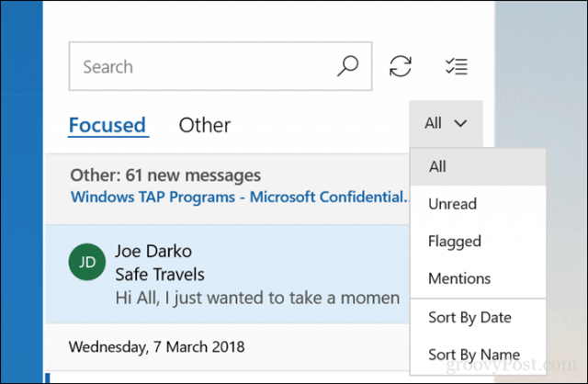Enter selection mode via checklist icon
This screenshot has width=588, height=384.
pyautogui.click(x=456, y=66)
